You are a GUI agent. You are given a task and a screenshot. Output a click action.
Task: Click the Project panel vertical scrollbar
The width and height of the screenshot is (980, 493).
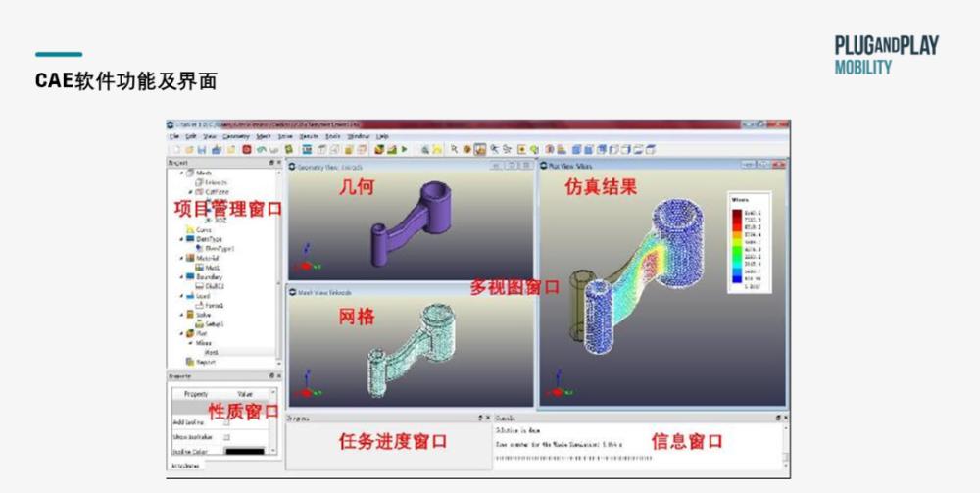tap(278, 269)
